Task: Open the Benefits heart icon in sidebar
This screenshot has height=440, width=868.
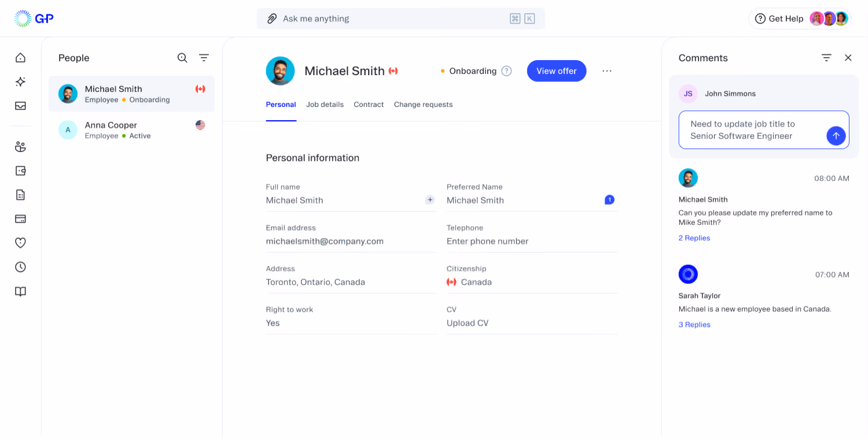Action: click(x=20, y=243)
